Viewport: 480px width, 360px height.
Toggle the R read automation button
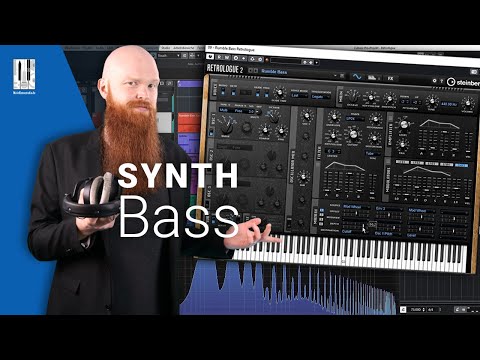pyautogui.click(x=219, y=58)
